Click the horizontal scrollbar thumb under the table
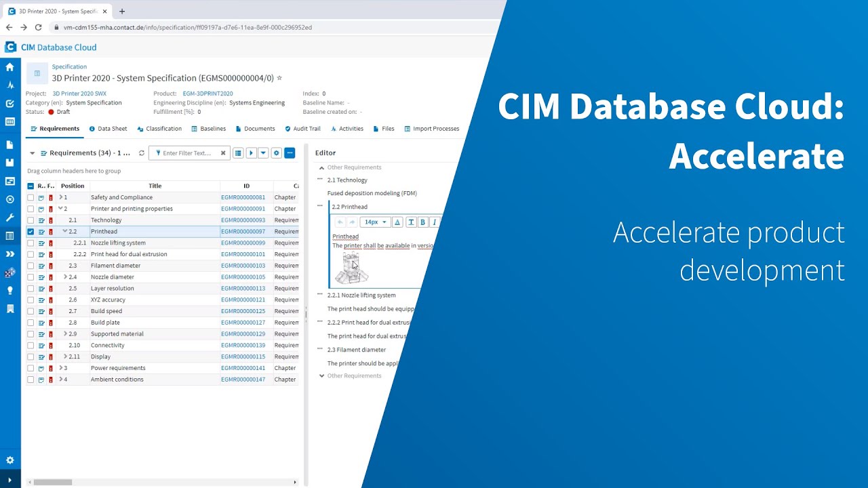Viewport: 868px width, 488px height. [53, 483]
